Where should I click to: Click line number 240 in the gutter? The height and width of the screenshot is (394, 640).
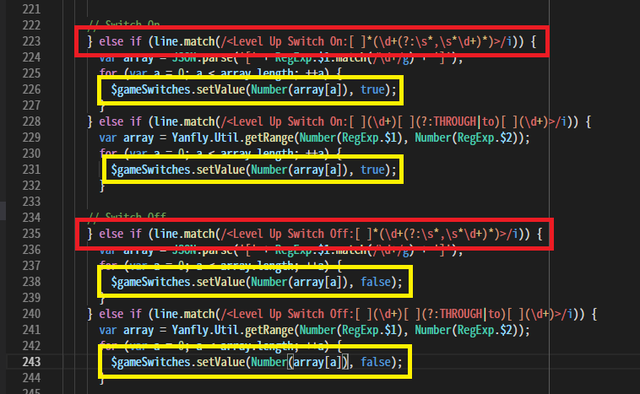31,314
